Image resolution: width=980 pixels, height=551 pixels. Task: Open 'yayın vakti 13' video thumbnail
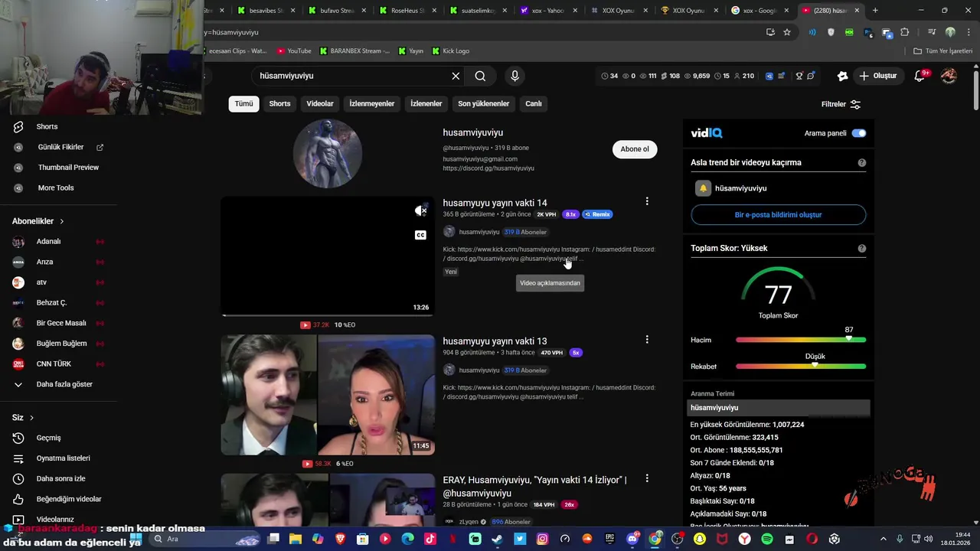pyautogui.click(x=328, y=395)
